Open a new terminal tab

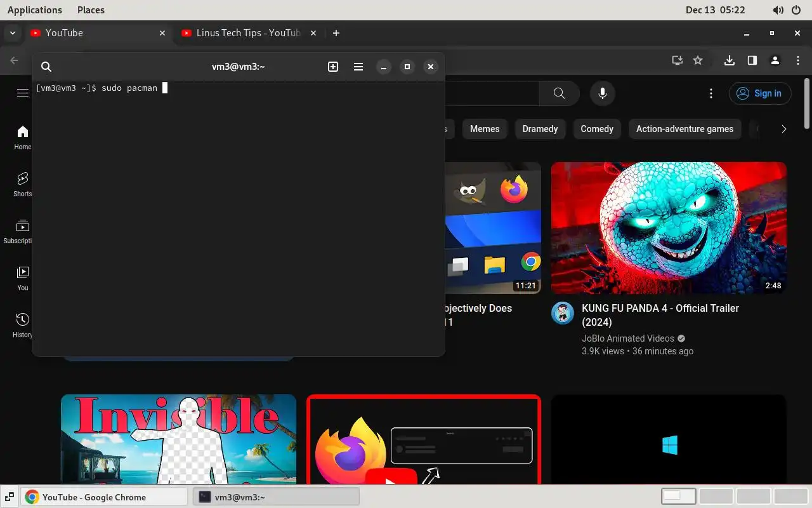(333, 67)
